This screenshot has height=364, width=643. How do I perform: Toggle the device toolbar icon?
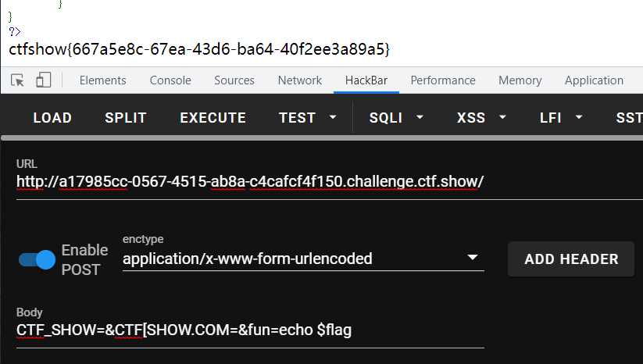click(x=44, y=80)
